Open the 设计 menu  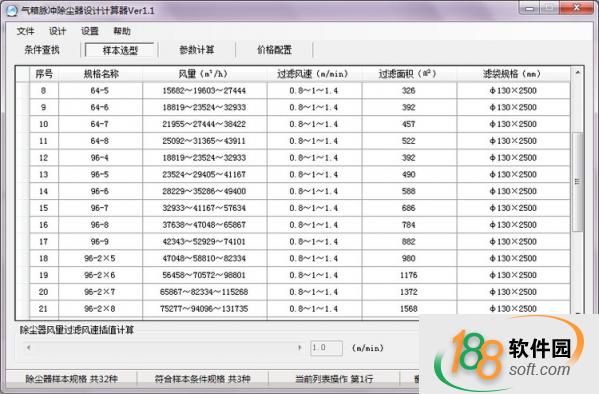pyautogui.click(x=58, y=31)
